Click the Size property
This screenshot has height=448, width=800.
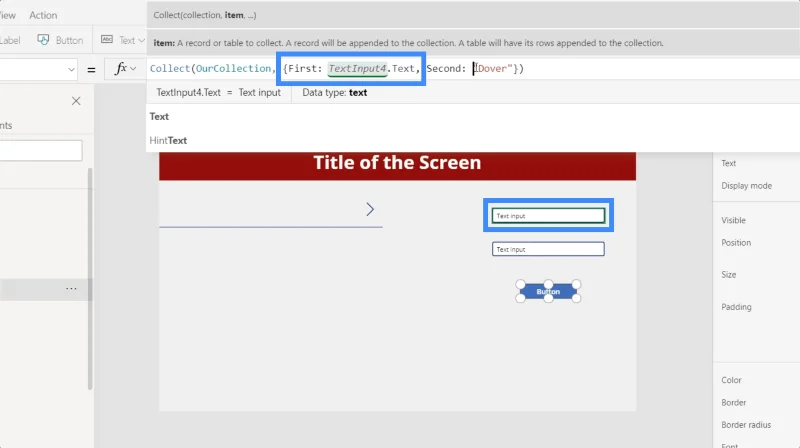click(x=729, y=275)
